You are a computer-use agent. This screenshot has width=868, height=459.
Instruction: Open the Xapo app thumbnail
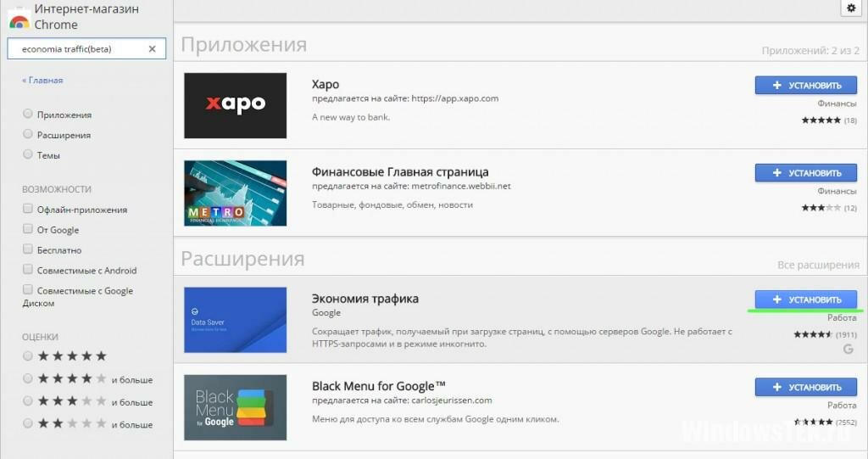click(236, 105)
